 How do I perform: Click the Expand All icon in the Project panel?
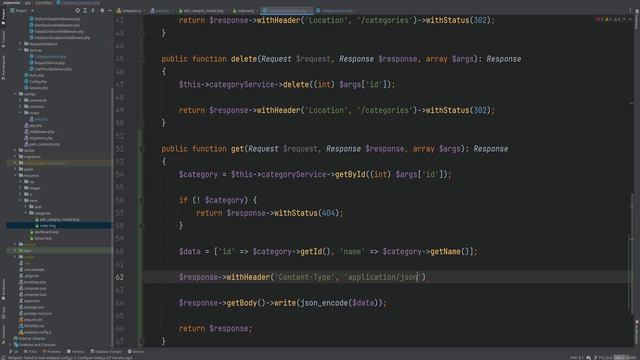pos(85,11)
